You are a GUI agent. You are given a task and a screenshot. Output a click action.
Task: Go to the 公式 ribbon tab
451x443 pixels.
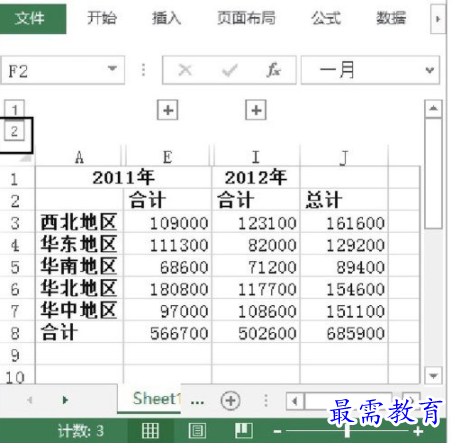[326, 18]
